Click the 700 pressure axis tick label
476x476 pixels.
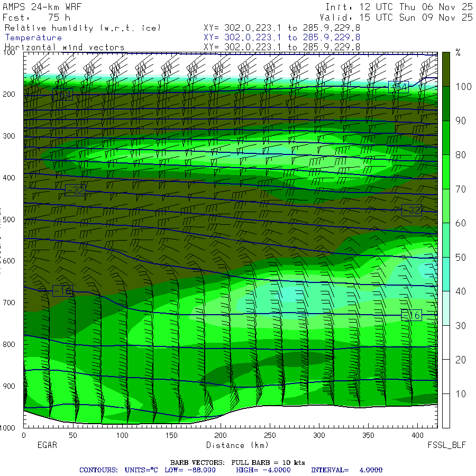[x=9, y=303]
